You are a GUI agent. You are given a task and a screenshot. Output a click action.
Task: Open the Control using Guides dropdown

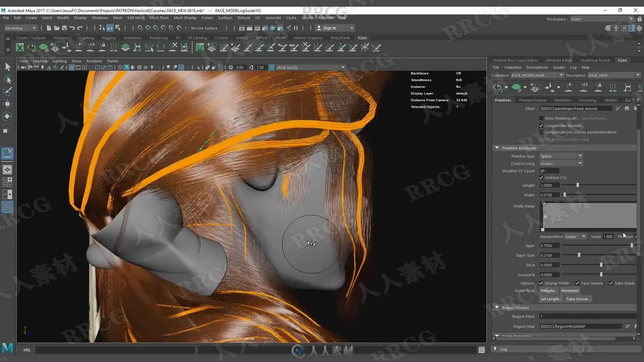point(561,164)
